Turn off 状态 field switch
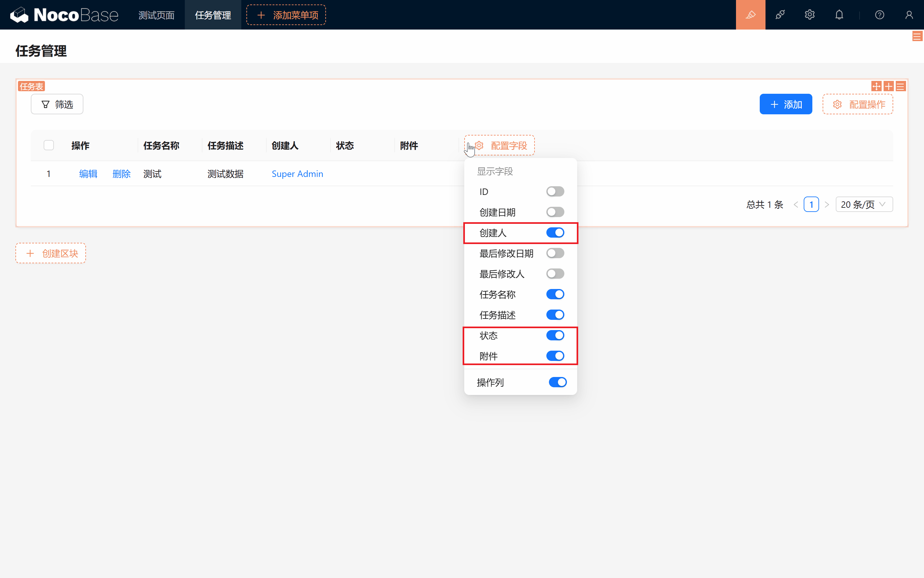Viewport: 924px width, 578px height. coord(555,336)
